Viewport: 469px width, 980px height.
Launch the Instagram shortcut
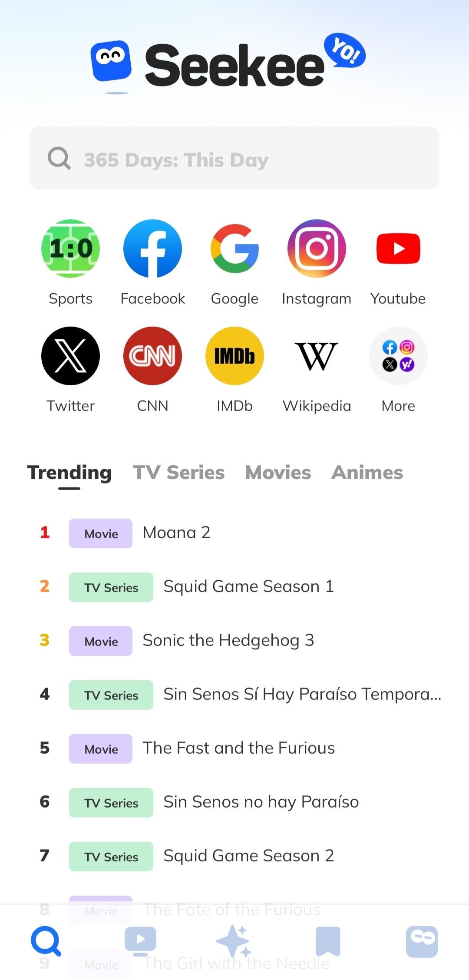(x=317, y=249)
